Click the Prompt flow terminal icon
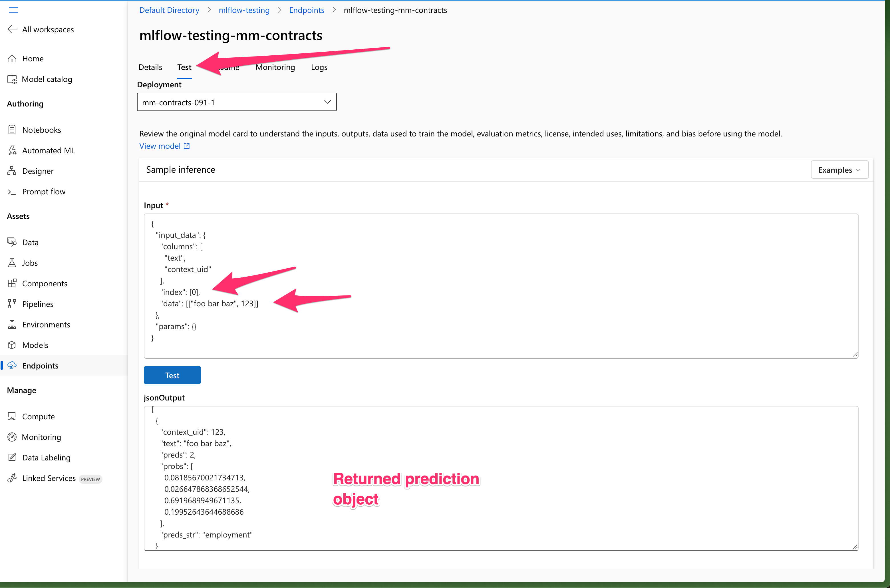This screenshot has width=890, height=588. tap(12, 192)
